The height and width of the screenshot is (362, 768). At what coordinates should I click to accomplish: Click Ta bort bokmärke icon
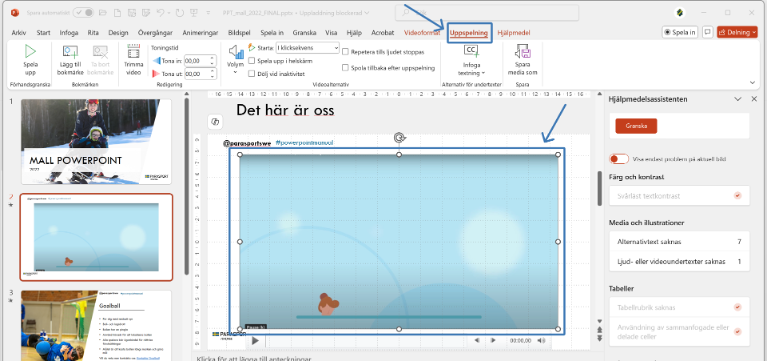[x=100, y=52]
